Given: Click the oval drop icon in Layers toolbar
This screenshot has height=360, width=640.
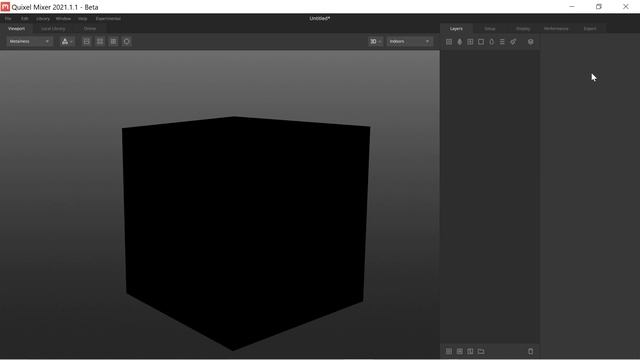Looking at the screenshot, I should (491, 42).
